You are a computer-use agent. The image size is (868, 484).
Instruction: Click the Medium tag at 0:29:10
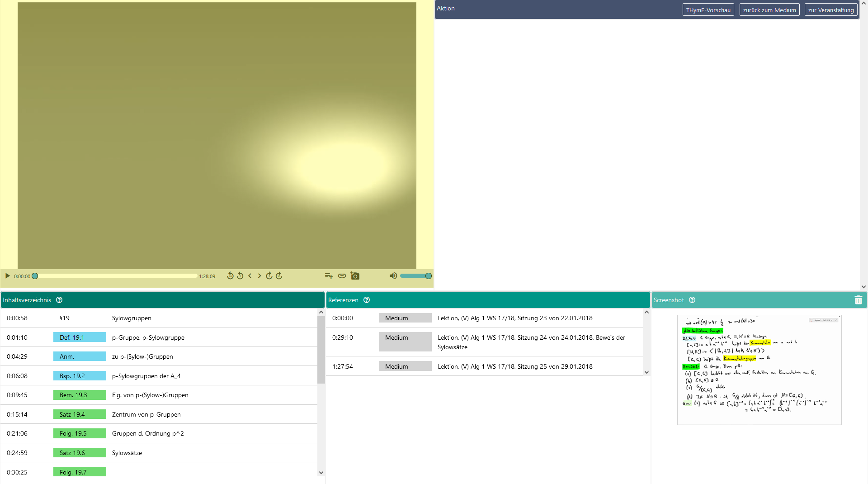[x=405, y=342]
